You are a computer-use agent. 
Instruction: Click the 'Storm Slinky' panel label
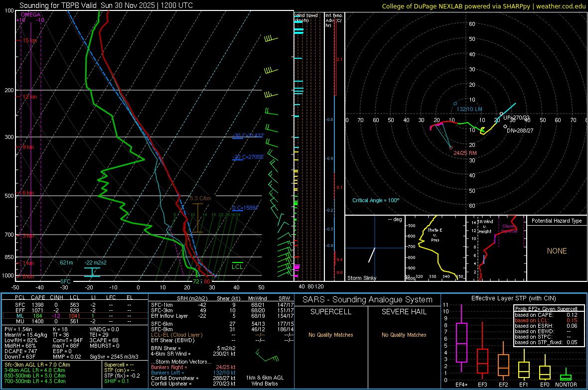click(361, 278)
